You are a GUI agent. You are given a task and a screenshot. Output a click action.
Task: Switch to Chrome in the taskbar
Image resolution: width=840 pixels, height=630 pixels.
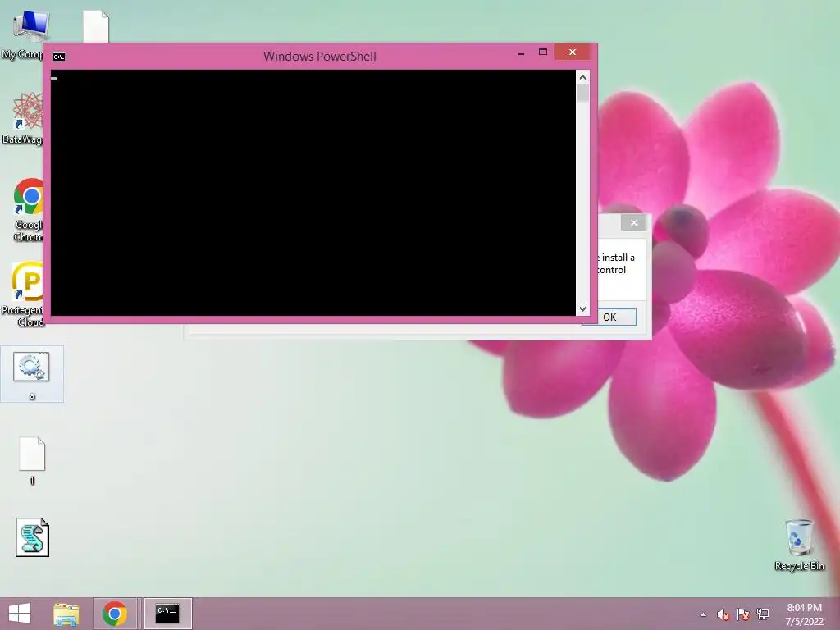tap(115, 614)
